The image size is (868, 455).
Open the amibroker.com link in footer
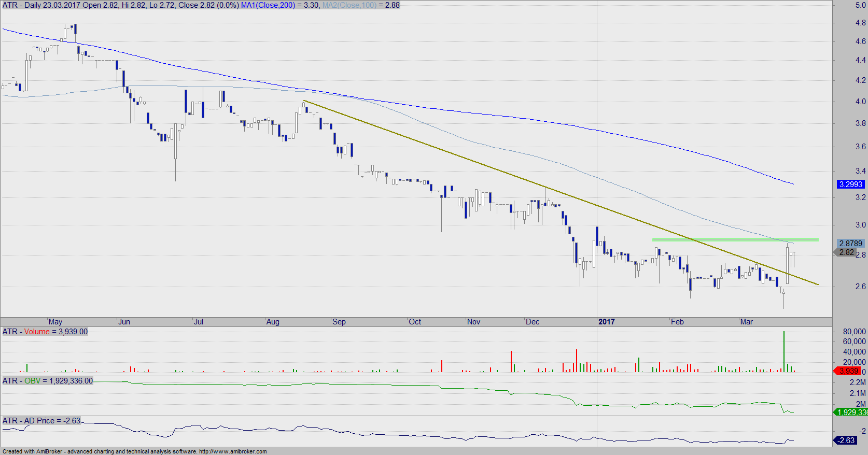click(232, 451)
